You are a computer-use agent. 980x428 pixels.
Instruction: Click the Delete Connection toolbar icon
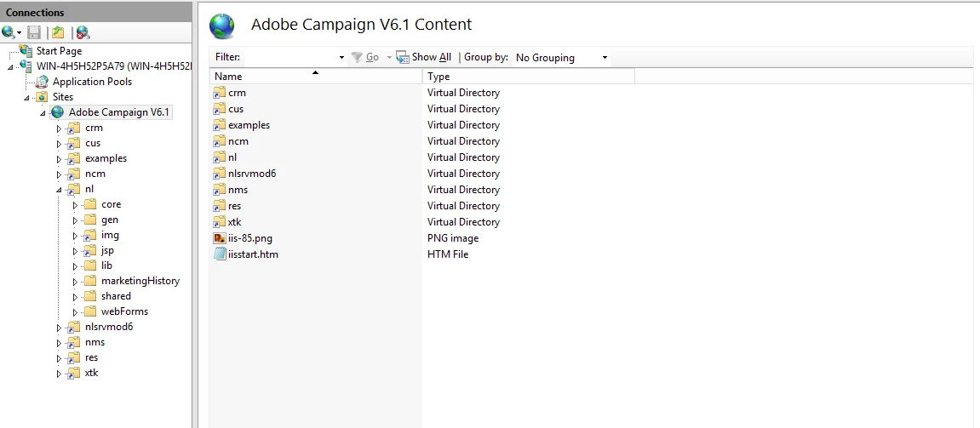point(83,31)
